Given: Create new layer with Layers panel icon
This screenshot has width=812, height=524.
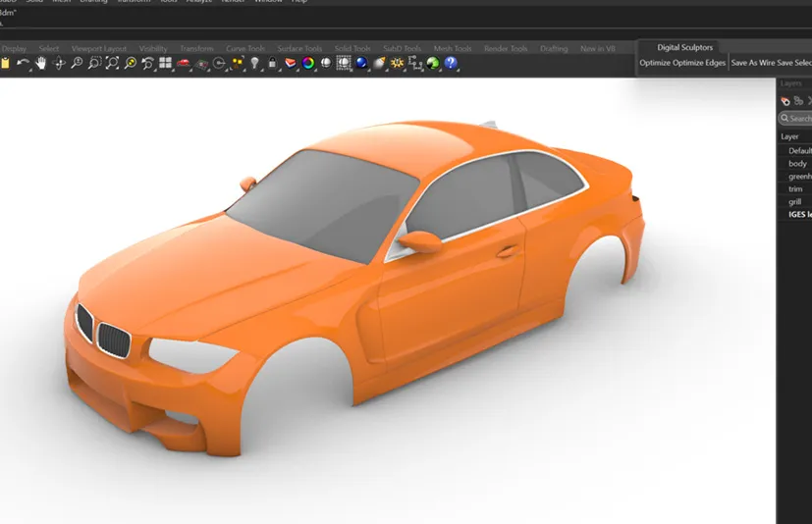Looking at the screenshot, I should click(x=785, y=101).
